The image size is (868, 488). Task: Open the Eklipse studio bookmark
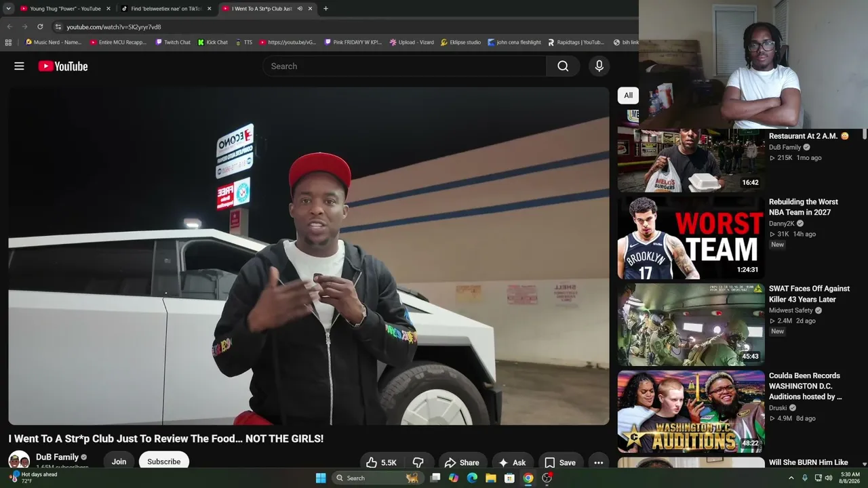460,42
